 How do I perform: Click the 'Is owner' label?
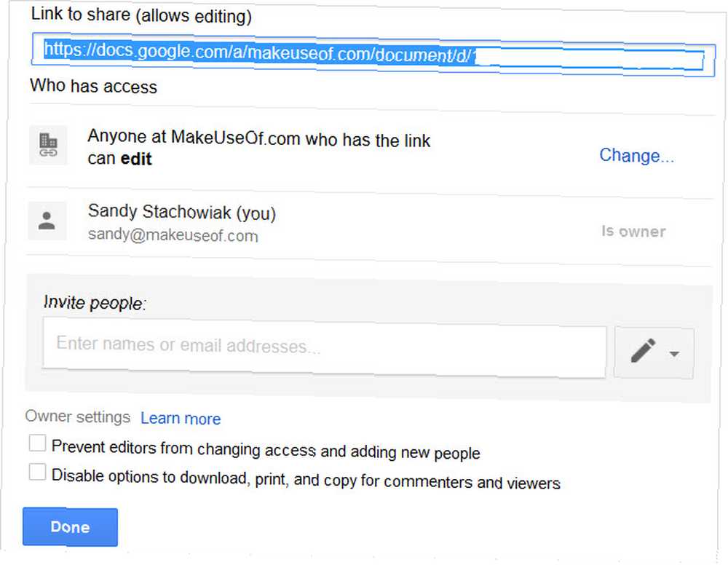[634, 232]
